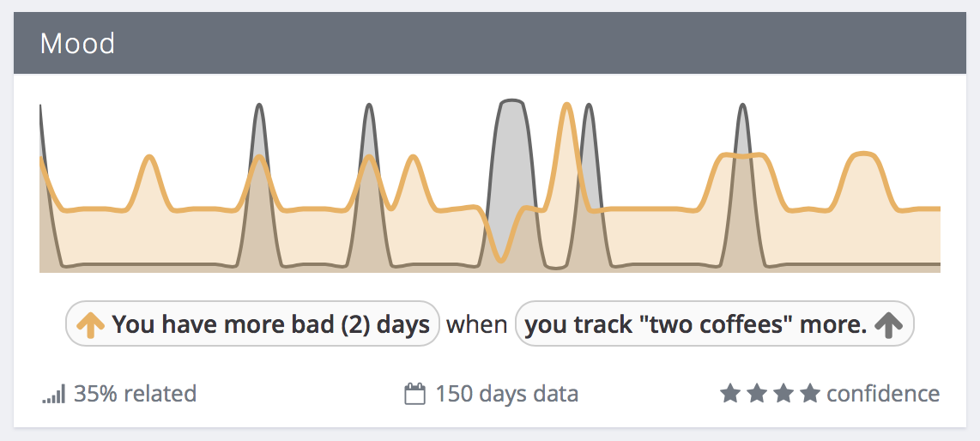The width and height of the screenshot is (980, 441).
Task: Select the 'you track "two coffees" more' pill
Action: point(714,324)
